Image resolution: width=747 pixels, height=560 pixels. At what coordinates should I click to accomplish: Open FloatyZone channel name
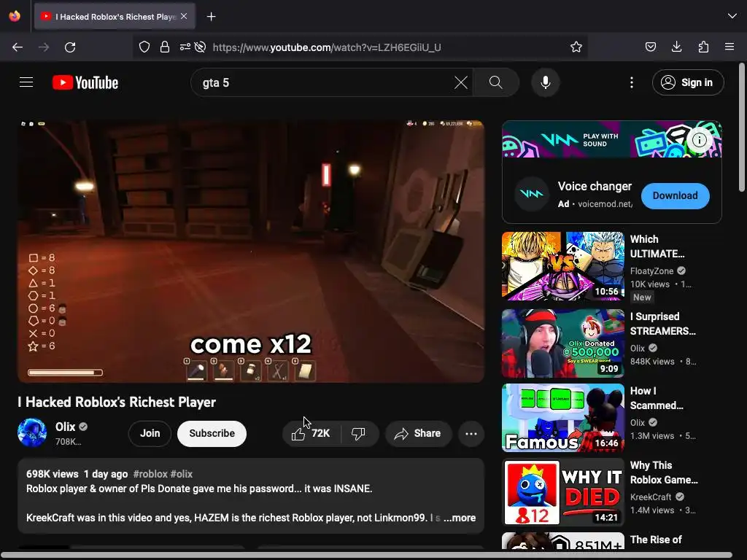pyautogui.click(x=651, y=271)
